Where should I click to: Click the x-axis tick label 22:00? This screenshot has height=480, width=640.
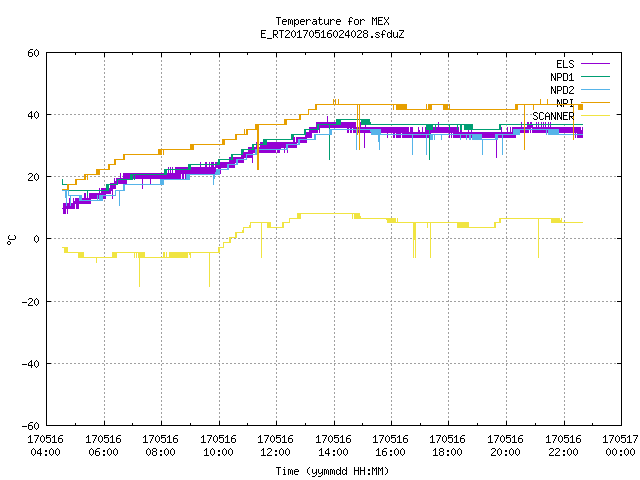point(564,453)
